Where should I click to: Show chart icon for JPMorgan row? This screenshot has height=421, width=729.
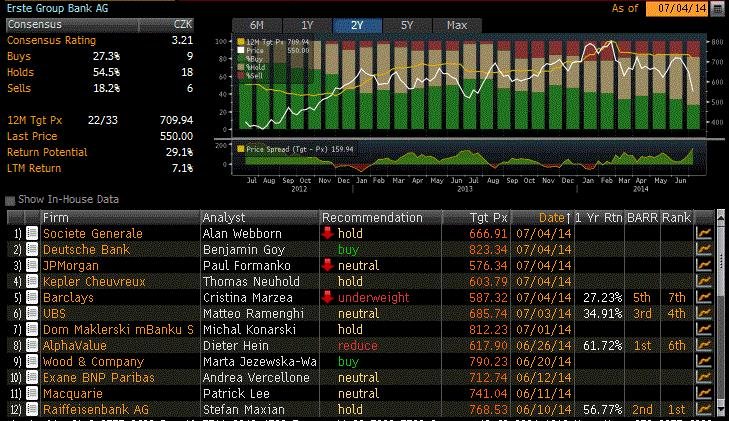704,265
